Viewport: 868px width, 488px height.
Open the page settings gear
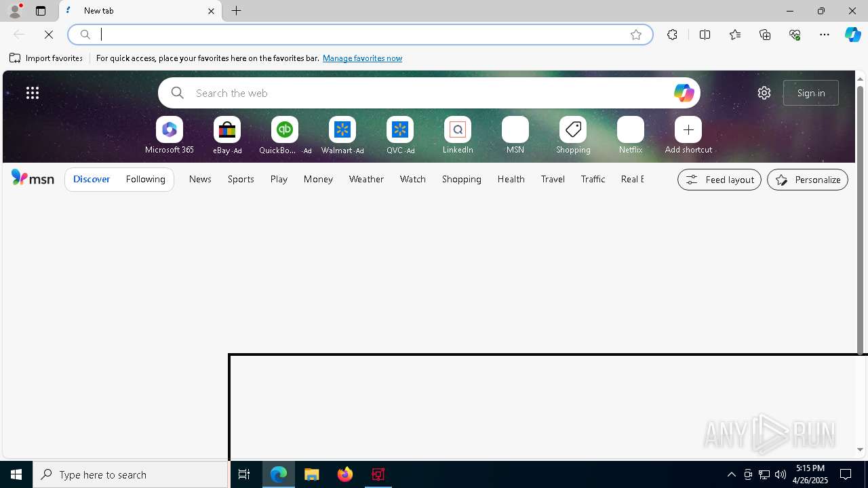click(x=764, y=93)
